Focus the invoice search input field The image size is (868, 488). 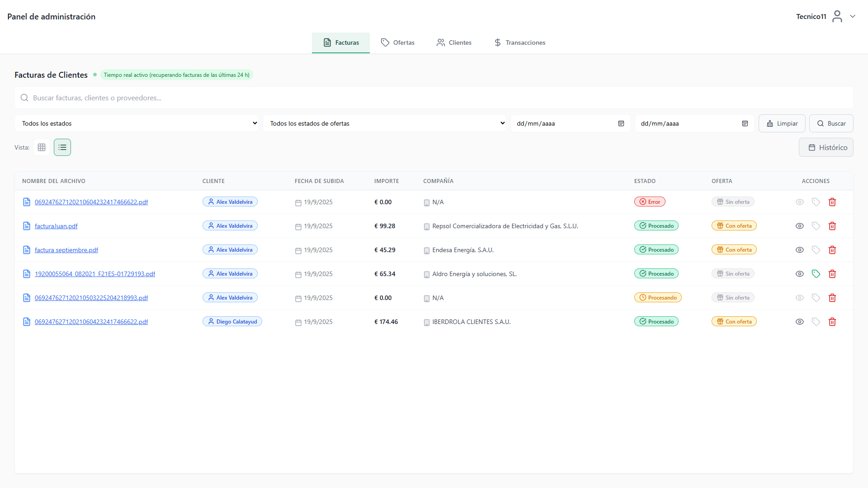pyautogui.click(x=434, y=98)
